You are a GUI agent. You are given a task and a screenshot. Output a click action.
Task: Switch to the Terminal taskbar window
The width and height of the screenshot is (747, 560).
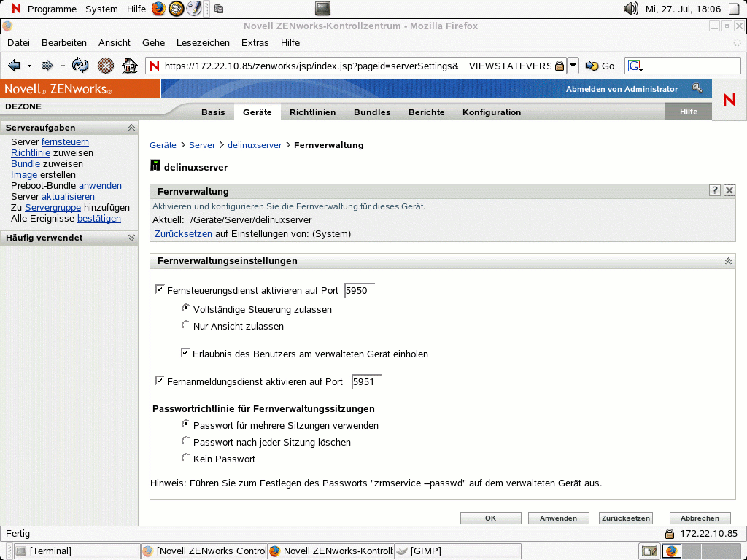click(77, 551)
